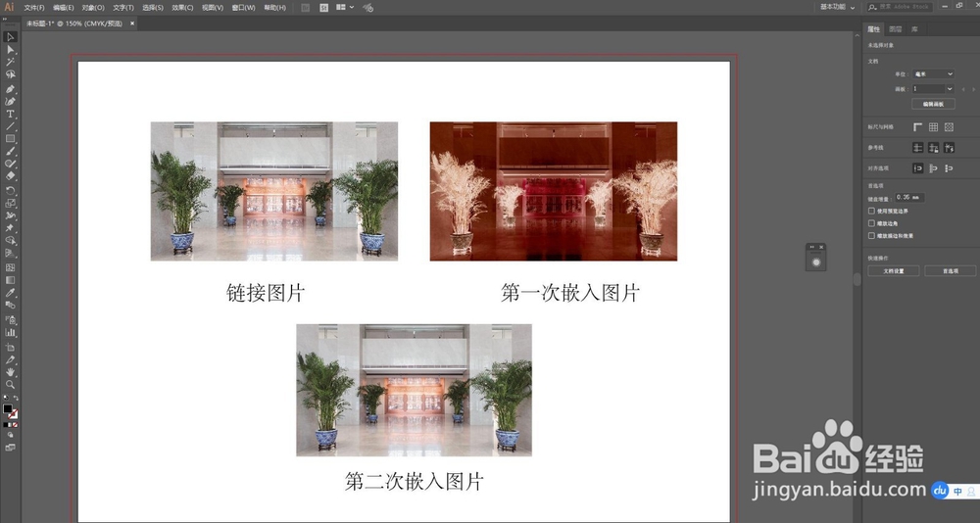Open 窗口(W) menu
The height and width of the screenshot is (523, 980).
tap(243, 8)
